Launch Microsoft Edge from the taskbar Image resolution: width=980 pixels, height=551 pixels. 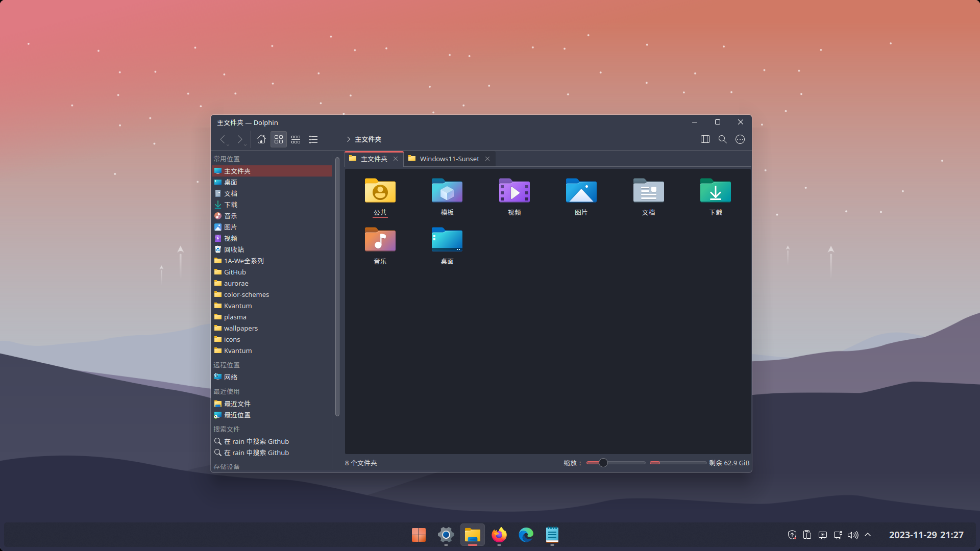[526, 535]
